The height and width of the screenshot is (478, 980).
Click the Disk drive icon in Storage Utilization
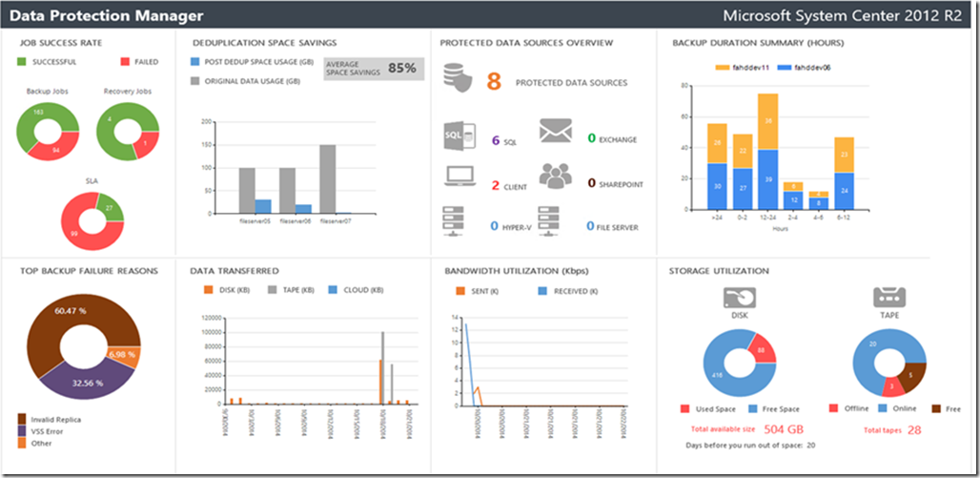click(x=740, y=297)
